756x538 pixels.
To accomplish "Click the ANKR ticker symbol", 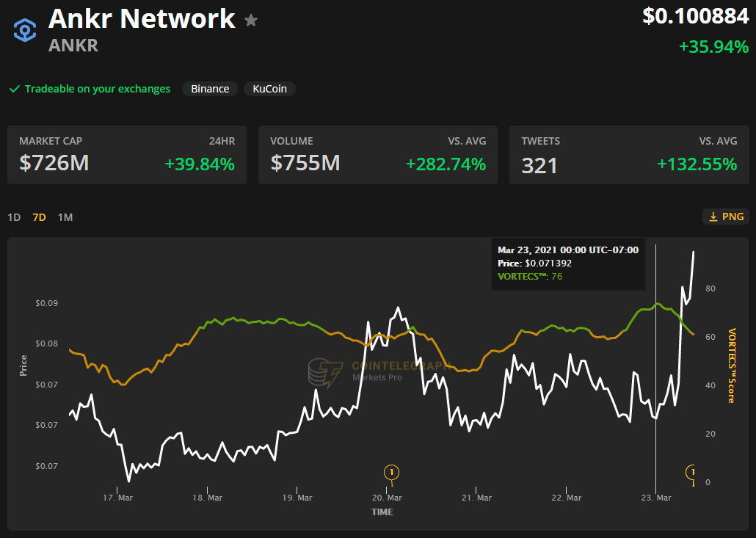I will point(73,46).
